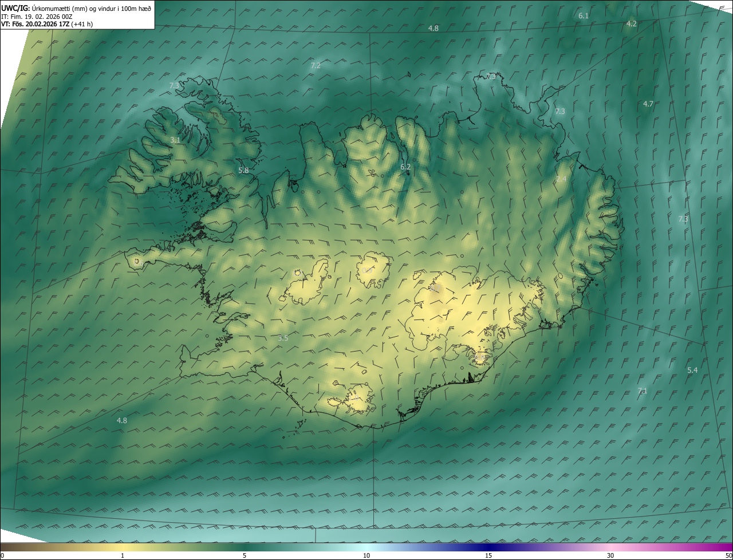Click the 5 tick on the color scale
This screenshot has width=733, height=560.
[245, 555]
